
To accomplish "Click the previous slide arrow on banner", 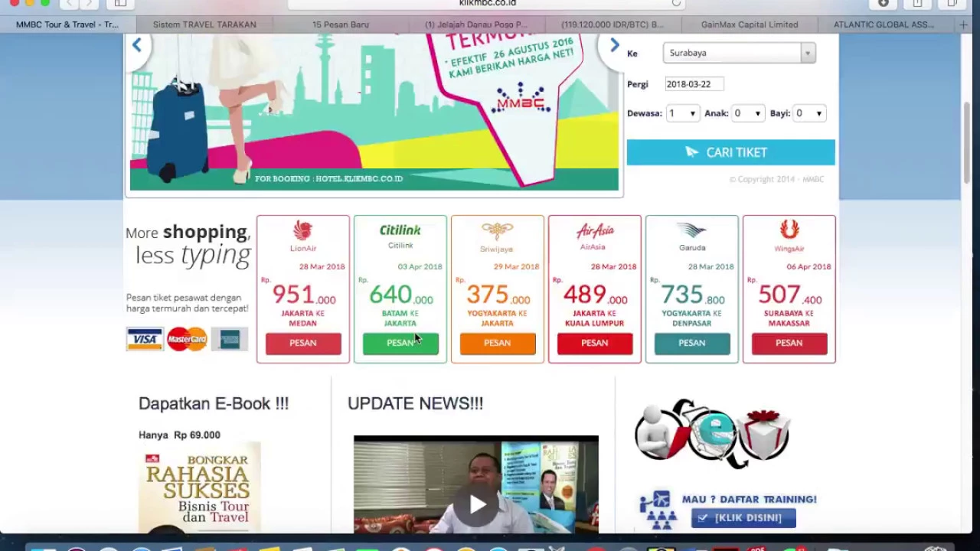I will tap(137, 45).
